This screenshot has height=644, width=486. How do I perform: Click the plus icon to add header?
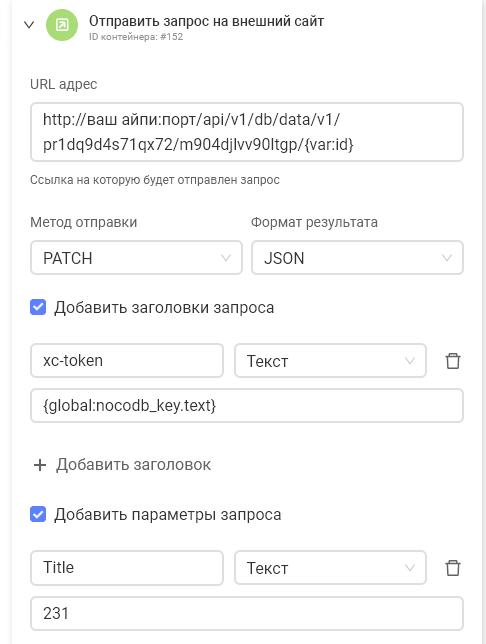click(40, 465)
